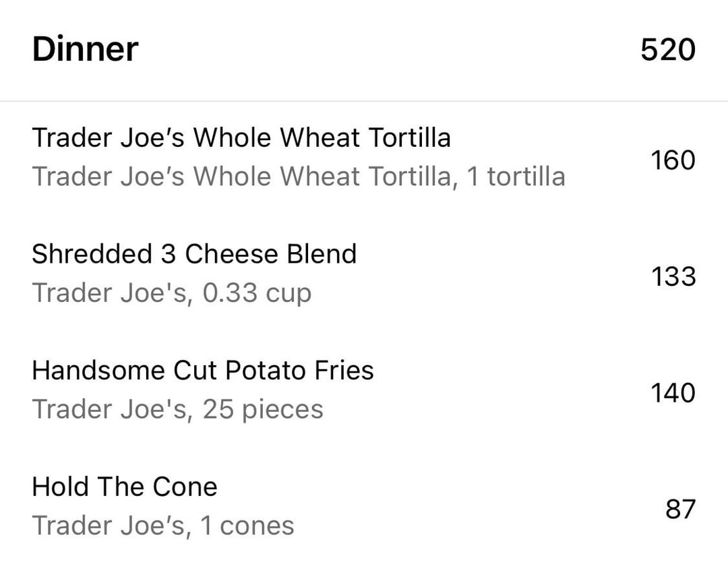Open the Hold The Cone entry title

(125, 487)
